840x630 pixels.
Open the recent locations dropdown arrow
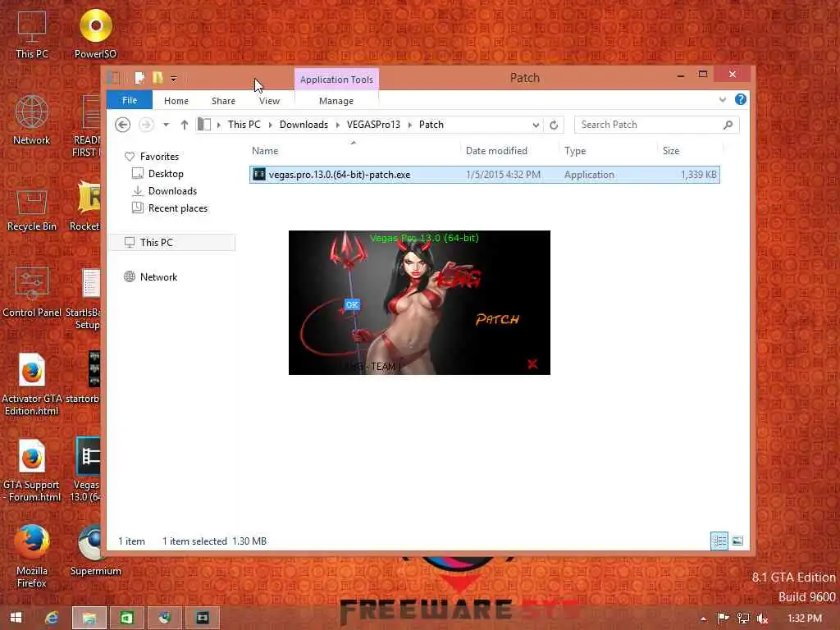click(x=166, y=125)
